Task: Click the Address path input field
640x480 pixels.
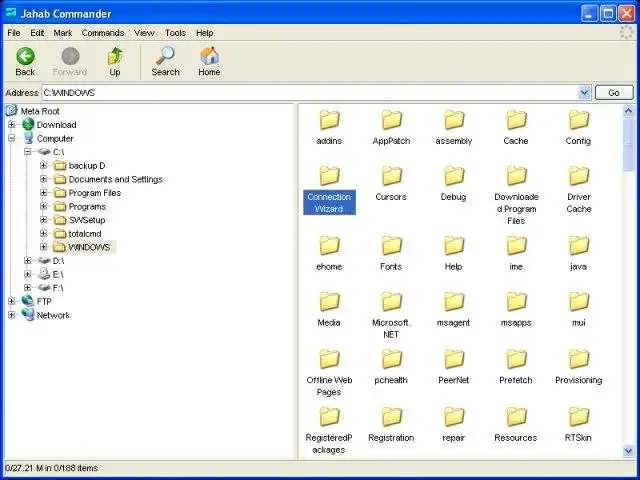Action: 310,93
